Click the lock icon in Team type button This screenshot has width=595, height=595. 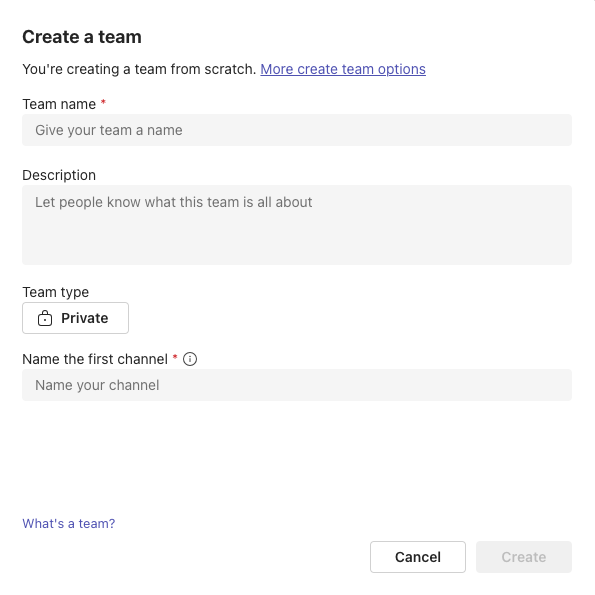click(45, 318)
